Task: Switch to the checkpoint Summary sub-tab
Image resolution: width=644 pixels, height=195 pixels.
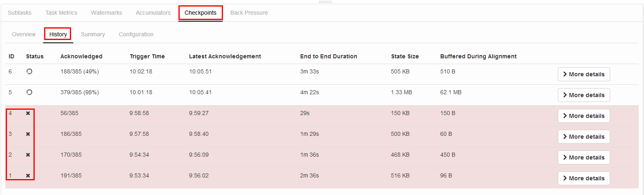Action: tap(93, 34)
